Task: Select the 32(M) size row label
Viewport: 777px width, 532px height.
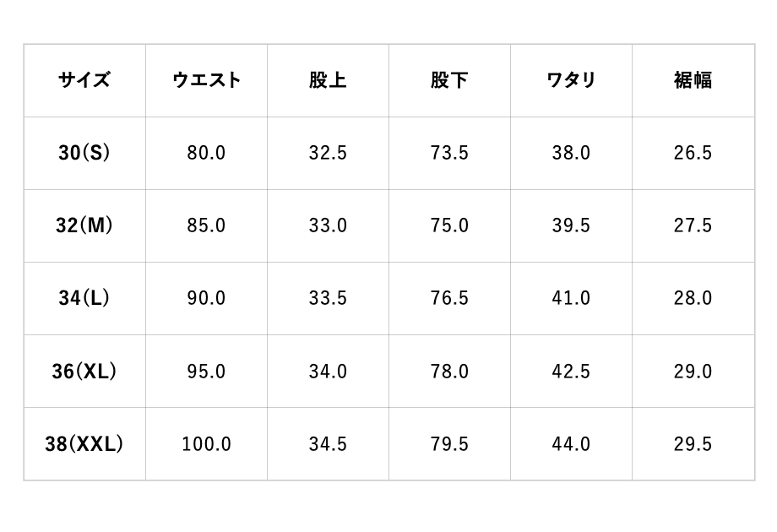Action: coord(84,225)
